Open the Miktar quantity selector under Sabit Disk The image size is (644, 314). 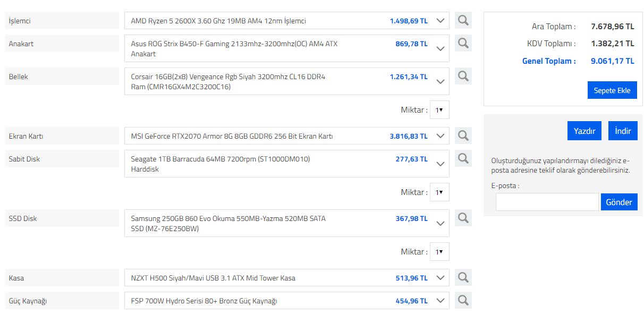point(439,192)
